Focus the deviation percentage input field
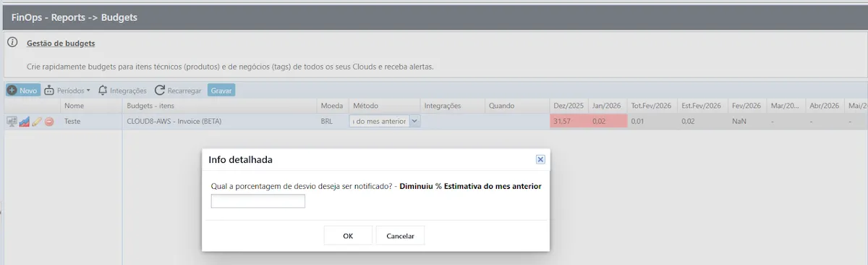868x265 pixels. 258,201
